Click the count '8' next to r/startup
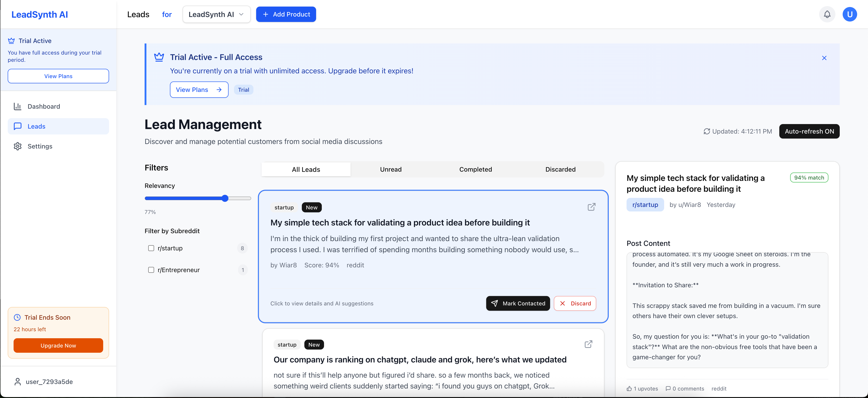The width and height of the screenshot is (868, 398). (x=242, y=248)
